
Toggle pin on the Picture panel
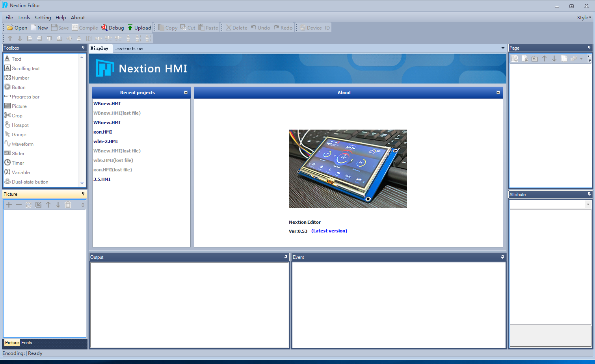[x=83, y=194]
